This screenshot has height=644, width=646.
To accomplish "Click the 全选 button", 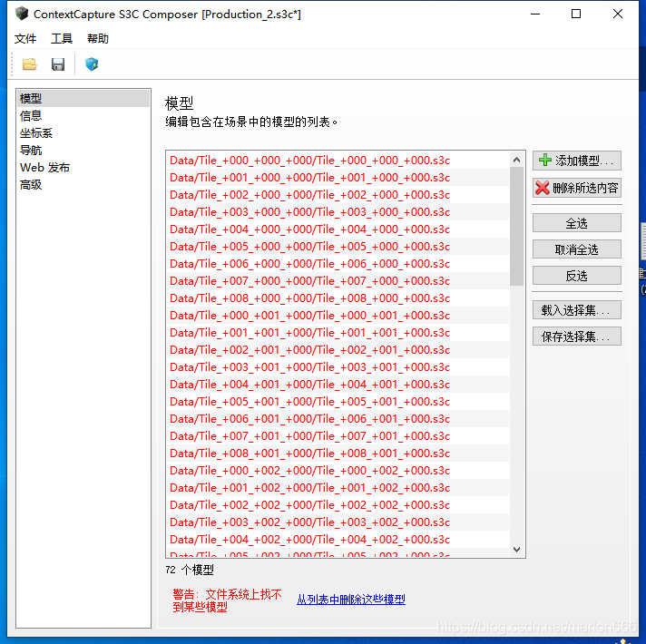I will (576, 223).
